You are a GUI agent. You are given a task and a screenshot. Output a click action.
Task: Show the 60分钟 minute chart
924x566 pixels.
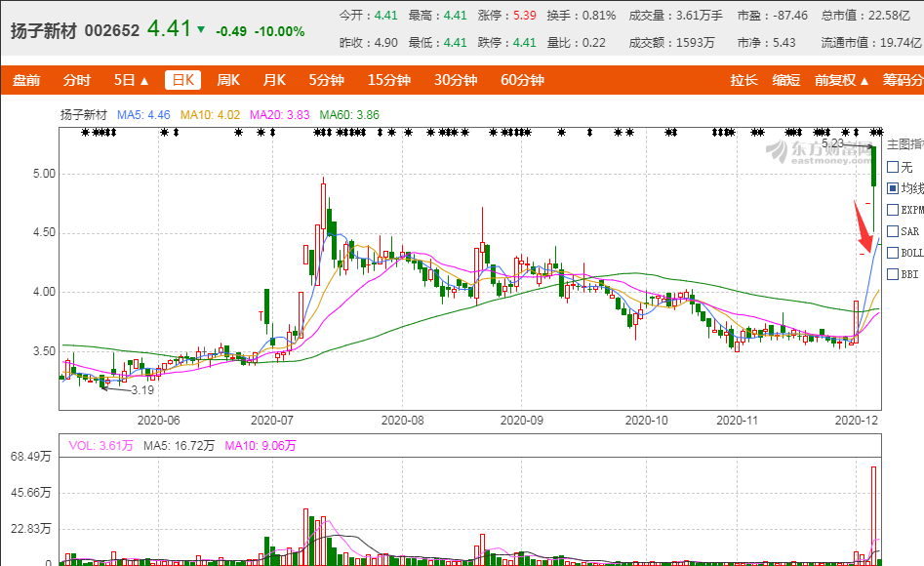(522, 80)
